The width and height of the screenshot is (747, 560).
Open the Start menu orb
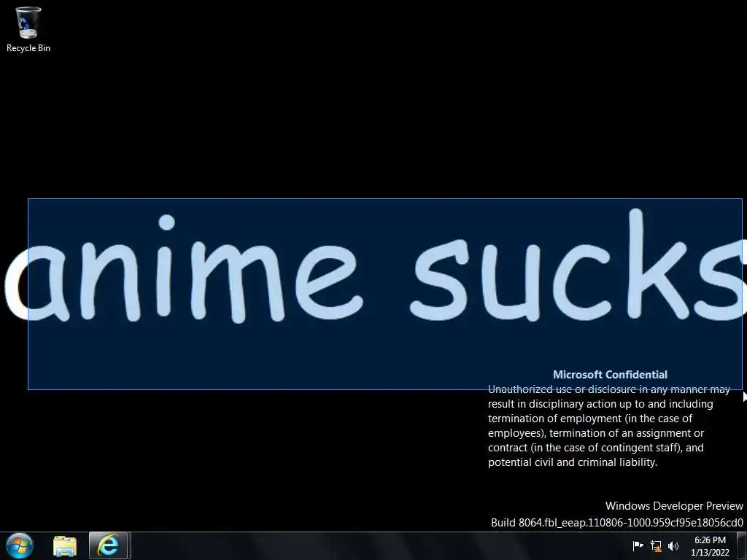(20, 545)
